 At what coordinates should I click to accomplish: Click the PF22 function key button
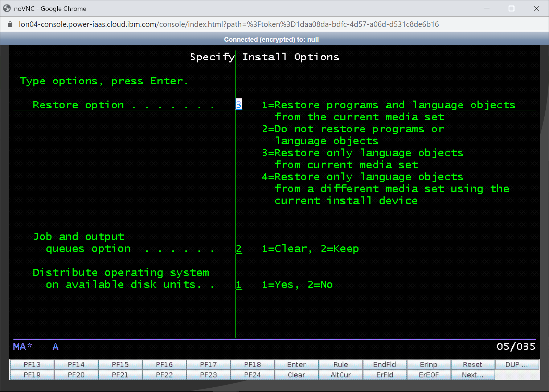[x=164, y=375]
